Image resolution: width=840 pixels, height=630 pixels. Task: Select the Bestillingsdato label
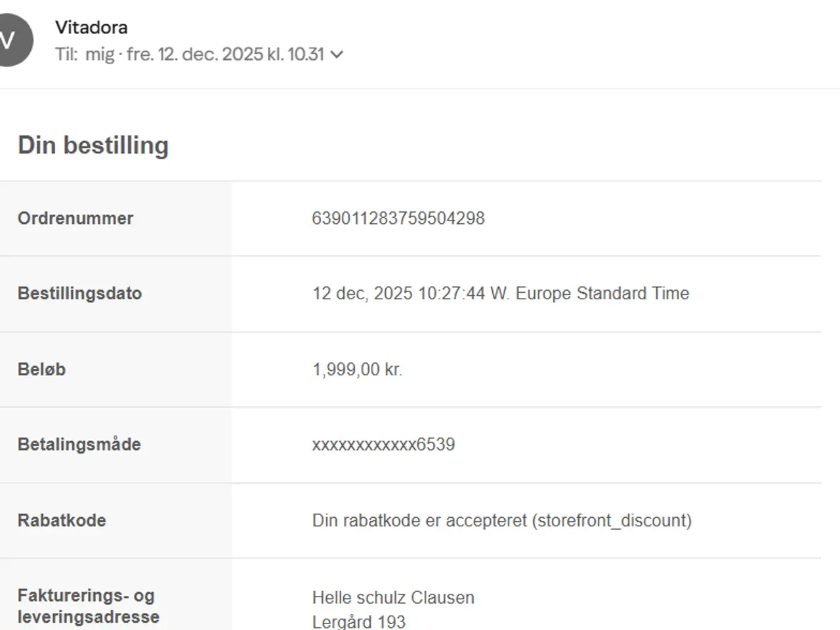coord(80,293)
